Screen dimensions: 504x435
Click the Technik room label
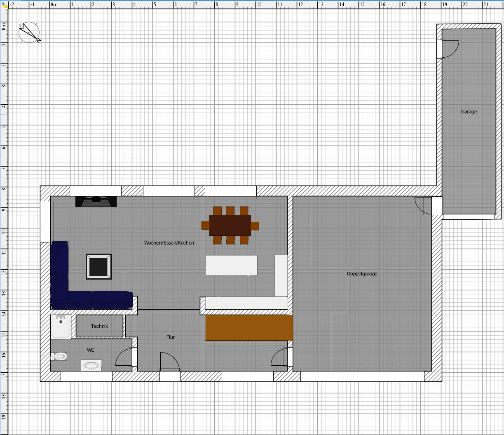pyautogui.click(x=99, y=326)
